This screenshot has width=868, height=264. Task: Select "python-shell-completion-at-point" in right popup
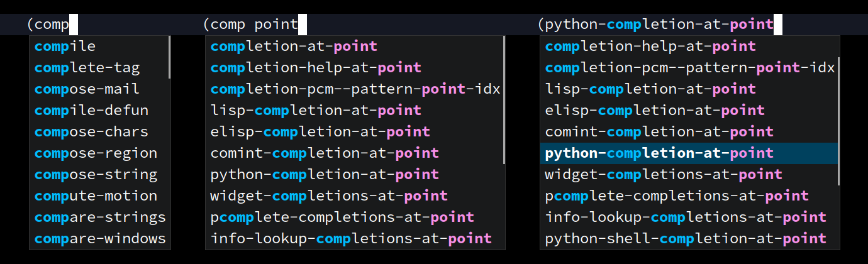coord(689,239)
